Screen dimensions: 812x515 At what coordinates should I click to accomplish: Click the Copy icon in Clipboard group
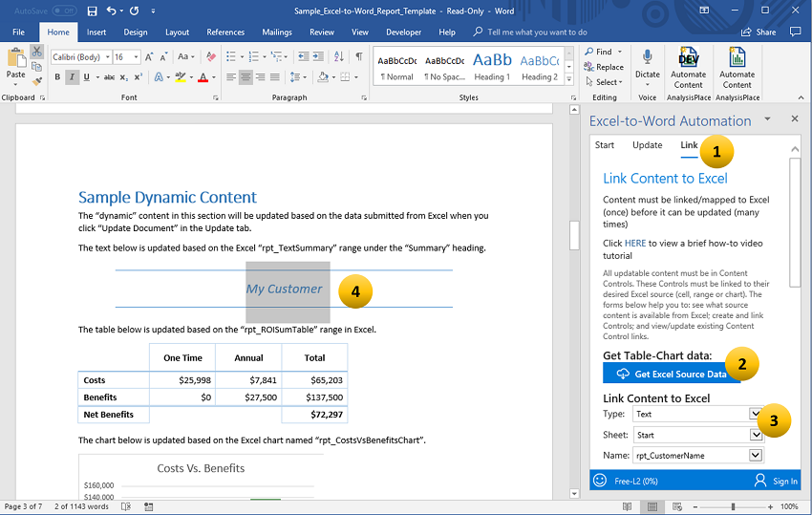[x=36, y=67]
